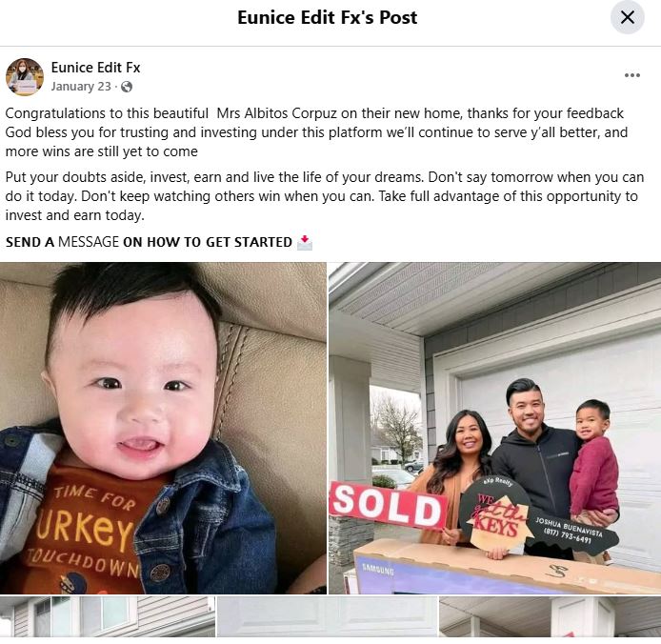Image resolution: width=661 pixels, height=644 pixels.
Task: Click the globe public audience icon
Action: click(x=127, y=87)
